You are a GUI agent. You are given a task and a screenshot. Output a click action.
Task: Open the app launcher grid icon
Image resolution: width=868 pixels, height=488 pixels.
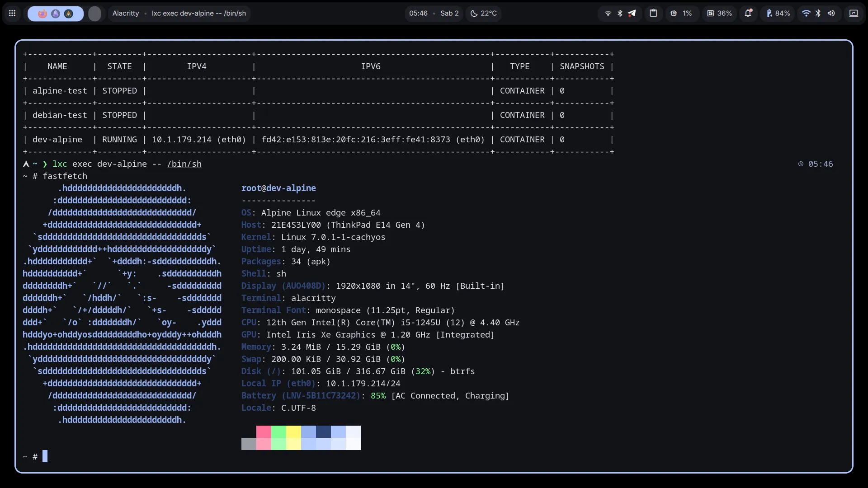click(12, 14)
